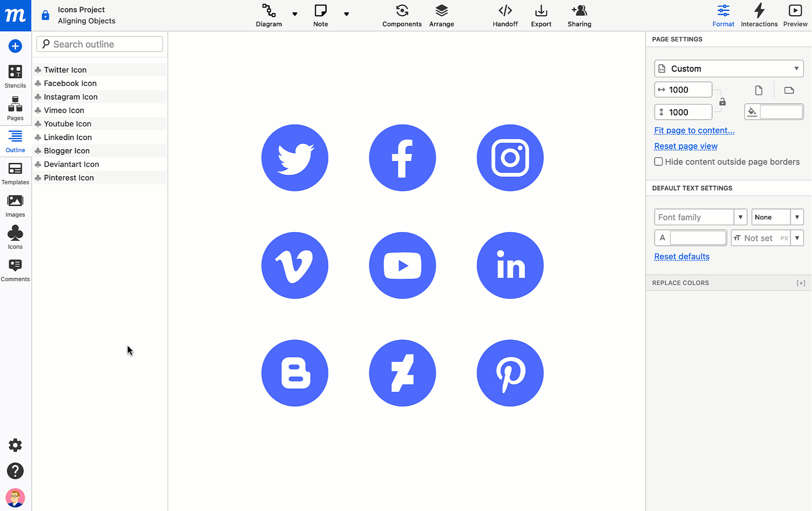Open the Stencils panel

pos(15,76)
